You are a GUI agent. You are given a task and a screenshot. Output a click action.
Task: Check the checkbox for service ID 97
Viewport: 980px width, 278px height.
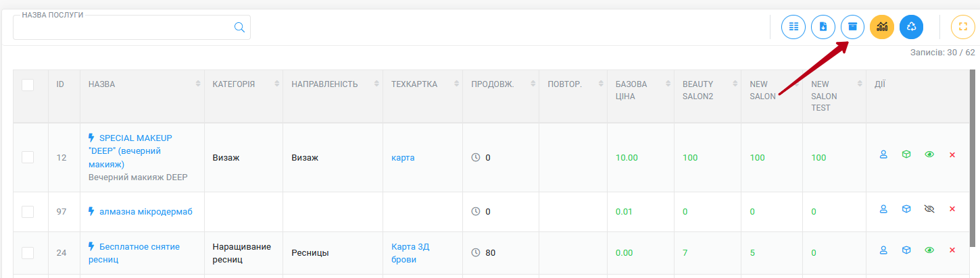pos(28,212)
